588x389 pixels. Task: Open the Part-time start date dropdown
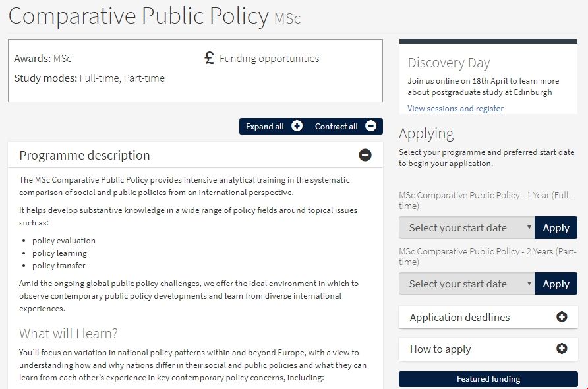[466, 284]
